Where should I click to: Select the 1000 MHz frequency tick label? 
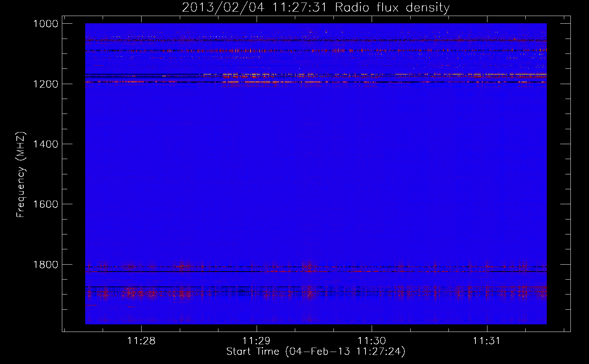(x=46, y=24)
